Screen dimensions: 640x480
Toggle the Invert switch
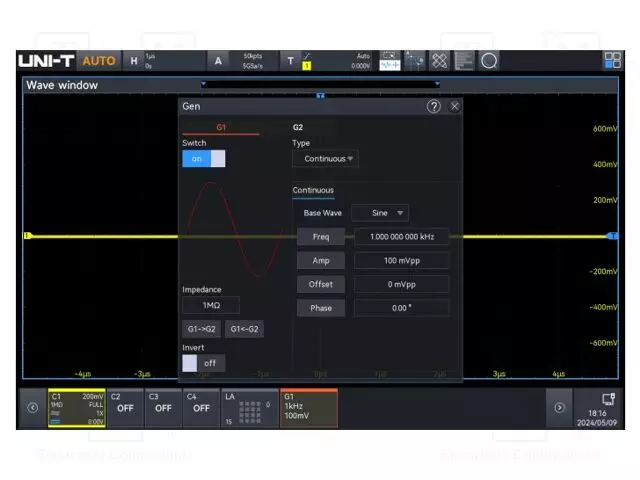tap(204, 363)
